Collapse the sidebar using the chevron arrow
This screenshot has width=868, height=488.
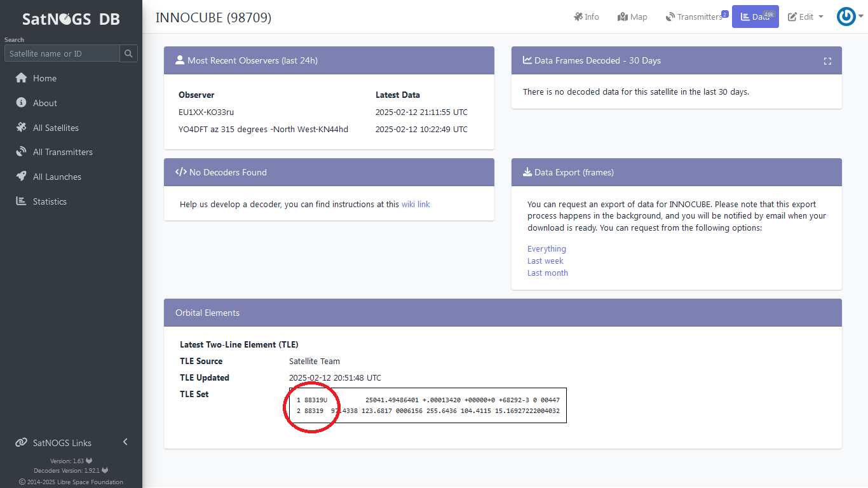point(125,442)
